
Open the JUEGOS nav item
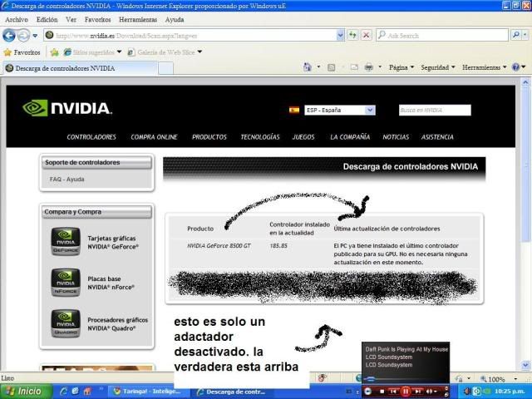303,137
